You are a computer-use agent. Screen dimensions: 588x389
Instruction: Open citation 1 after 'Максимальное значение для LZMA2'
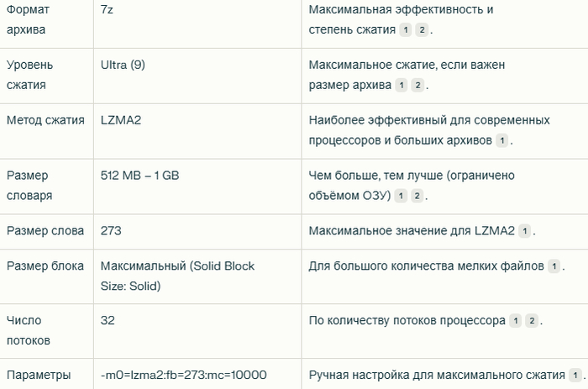524,231
